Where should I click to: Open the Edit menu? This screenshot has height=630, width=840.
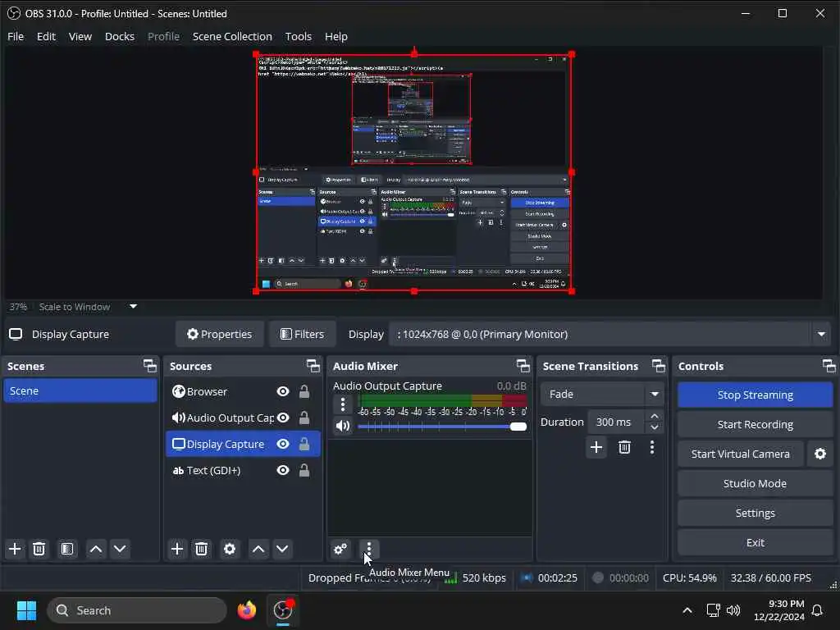pyautogui.click(x=46, y=36)
